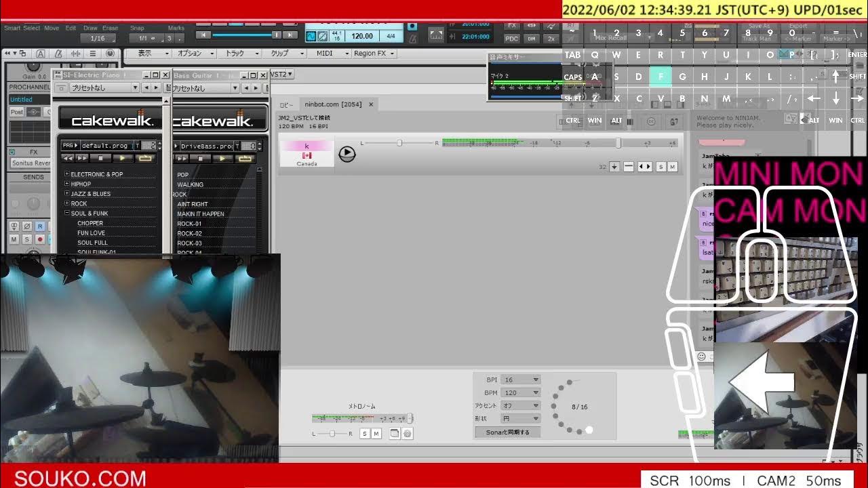Mute the metronome channel
Viewport: 868px width, 488px height.
click(376, 434)
